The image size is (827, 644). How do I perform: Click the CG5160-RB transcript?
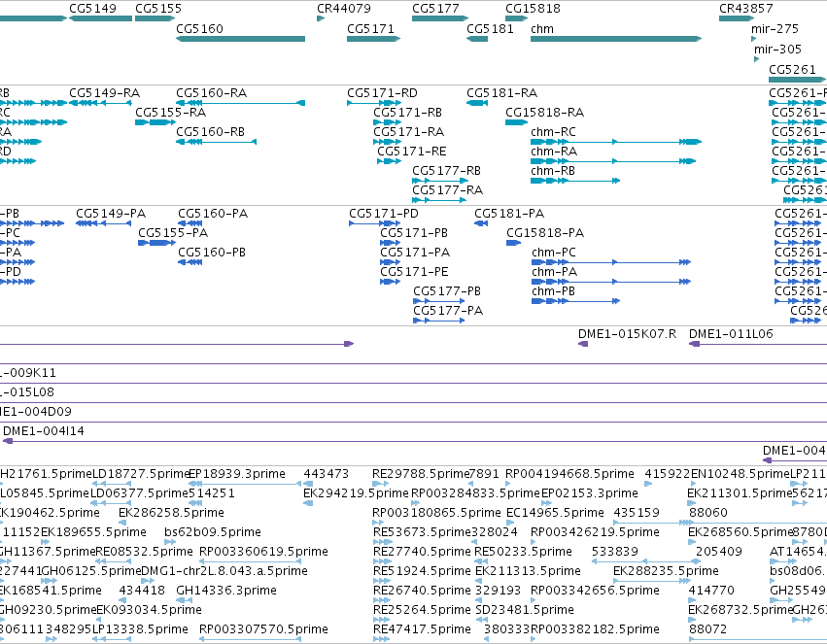[217, 142]
